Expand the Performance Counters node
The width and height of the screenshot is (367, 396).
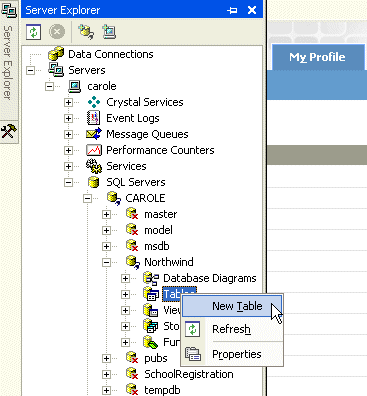(x=68, y=150)
